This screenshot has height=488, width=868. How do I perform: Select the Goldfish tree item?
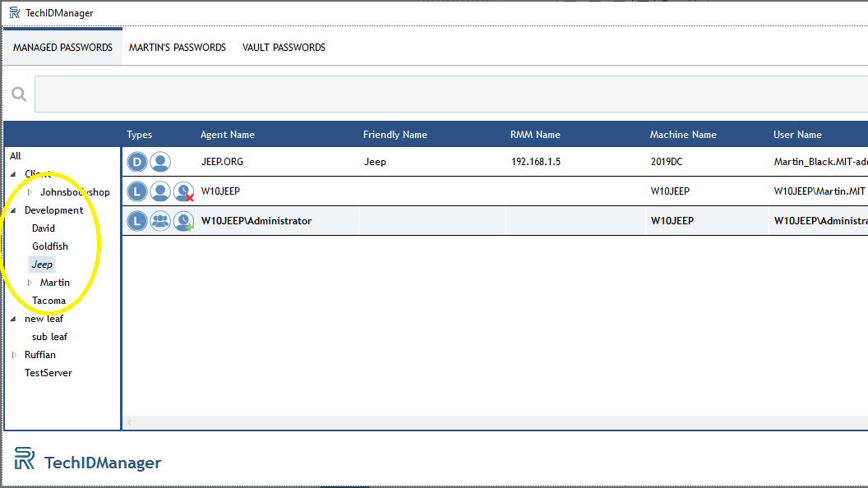[50, 246]
